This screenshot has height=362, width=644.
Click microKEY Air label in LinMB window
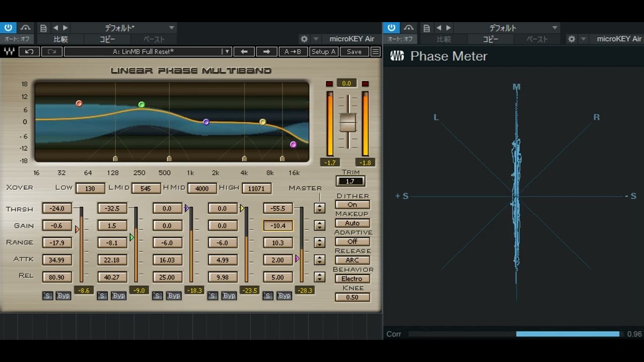click(x=352, y=39)
